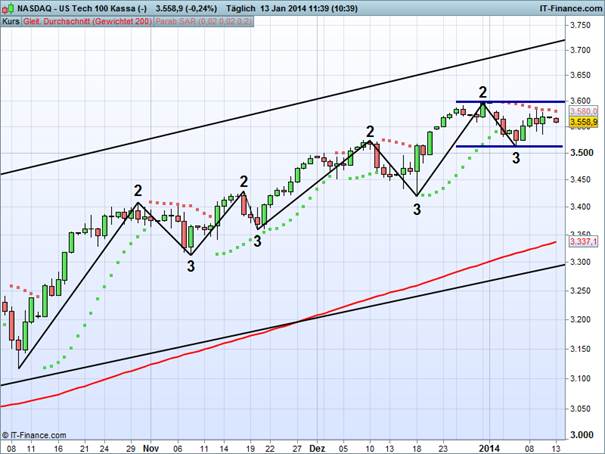
Task: Click the NASDAQ - US Tech 100 Kassa title
Action: point(82,8)
